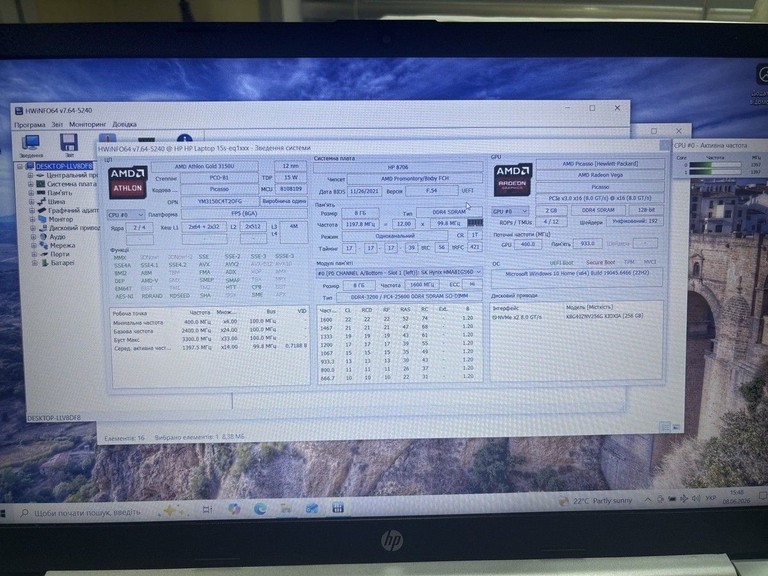Expand the Дисковий привод tree node
Viewport: 768px width, 576px height.
coord(32,228)
